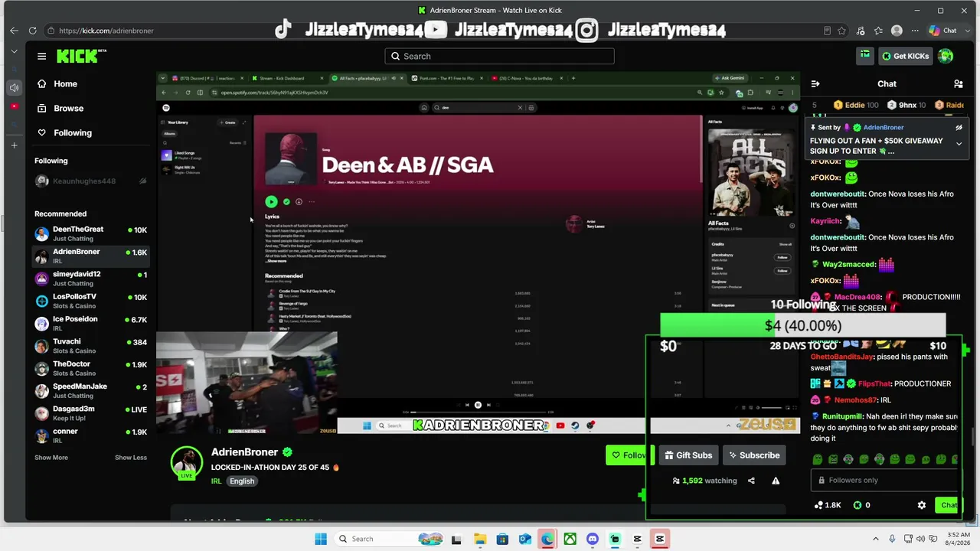Open browser settings and more menu
This screenshot has height=551, width=980.
tap(914, 31)
